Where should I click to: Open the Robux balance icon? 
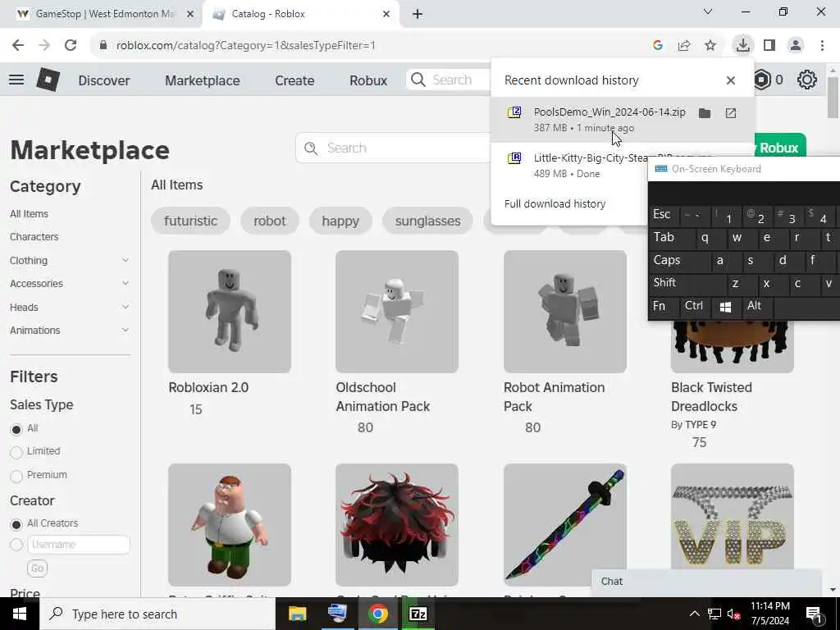coord(762,80)
